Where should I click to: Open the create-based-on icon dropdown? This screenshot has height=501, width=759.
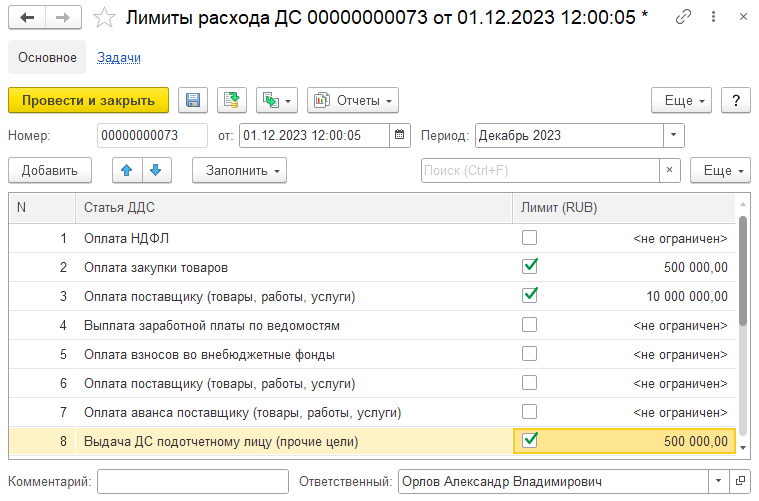click(x=277, y=100)
